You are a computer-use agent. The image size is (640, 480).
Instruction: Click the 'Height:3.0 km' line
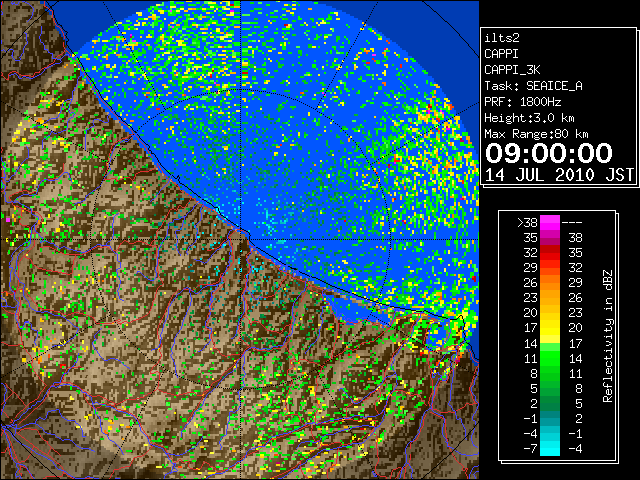(529, 118)
